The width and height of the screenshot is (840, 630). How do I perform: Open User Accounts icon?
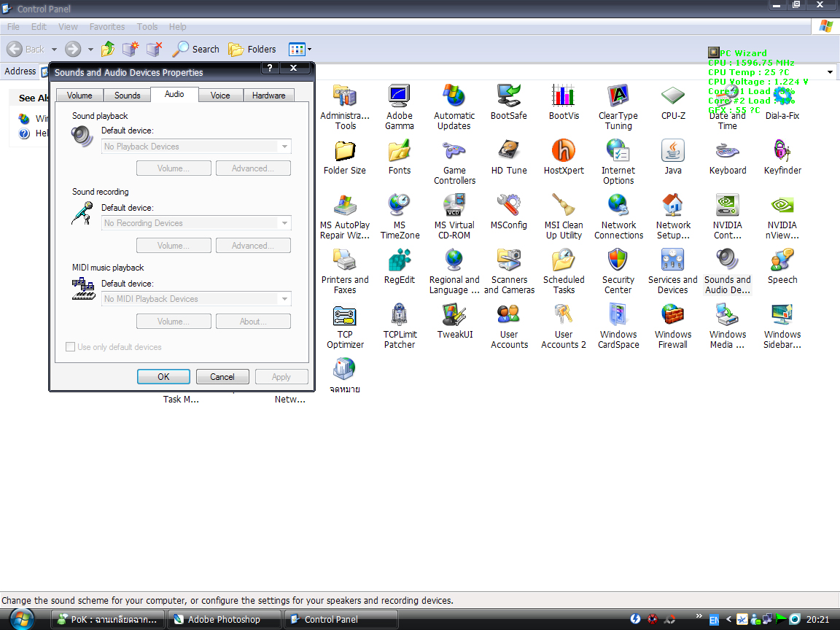(x=509, y=325)
